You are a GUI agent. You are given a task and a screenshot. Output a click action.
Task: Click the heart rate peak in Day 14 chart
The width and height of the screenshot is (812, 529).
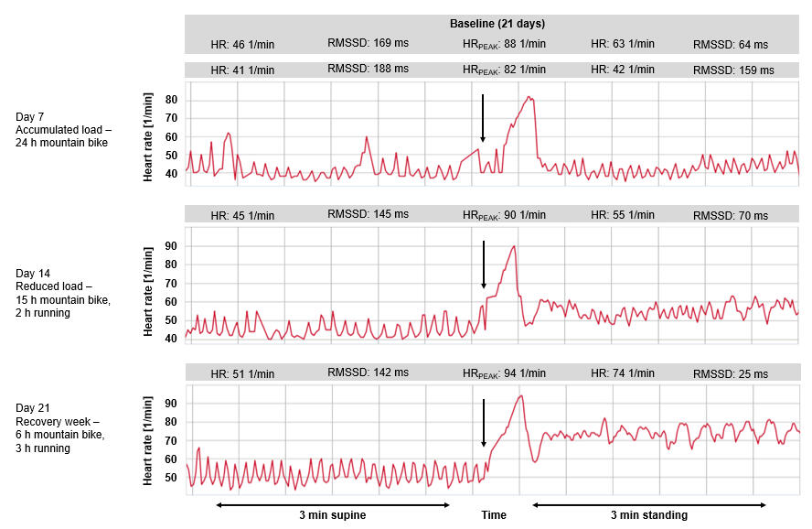(x=514, y=246)
